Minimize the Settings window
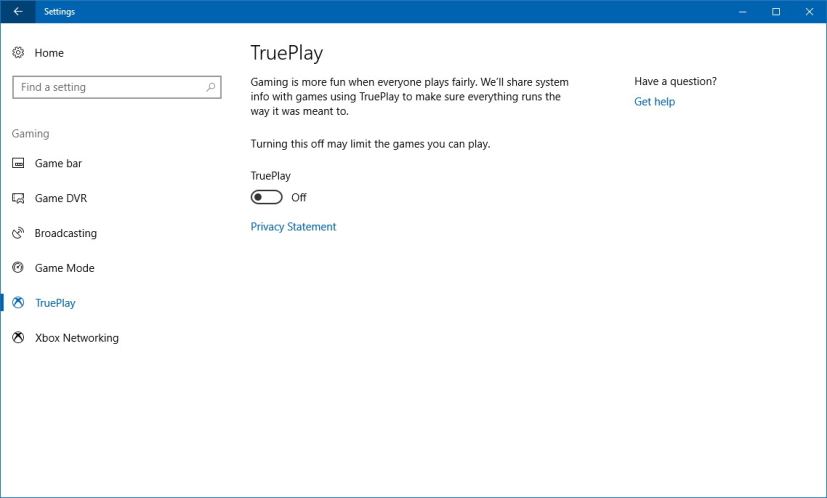Image resolution: width=827 pixels, height=498 pixels. 743,12
